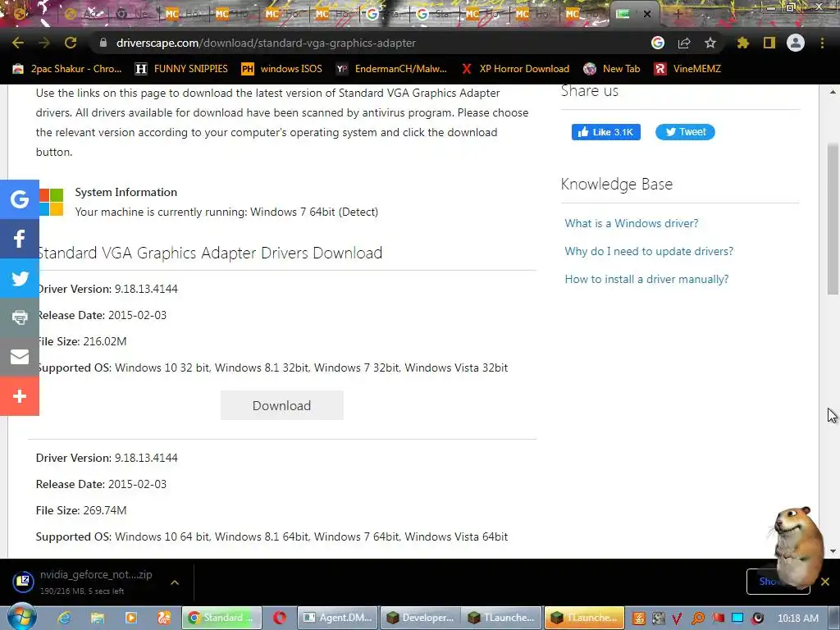The height and width of the screenshot is (630, 840).
Task: Open the Extensions puzzle icon
Action: [x=742, y=43]
